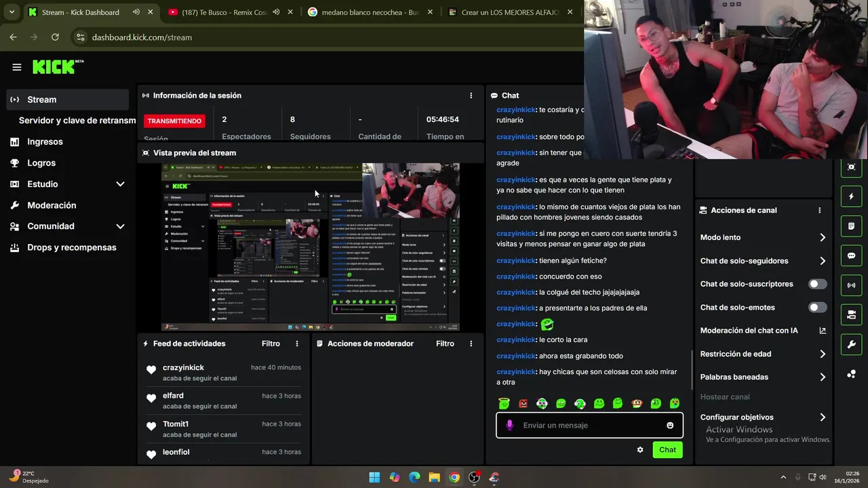868x488 pixels.
Task: Open the browser tab search dropdown arrow
Action: pyautogui.click(x=12, y=12)
